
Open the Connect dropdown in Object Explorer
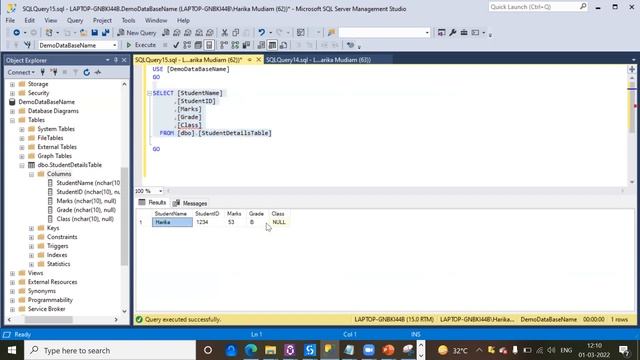click(x=21, y=72)
